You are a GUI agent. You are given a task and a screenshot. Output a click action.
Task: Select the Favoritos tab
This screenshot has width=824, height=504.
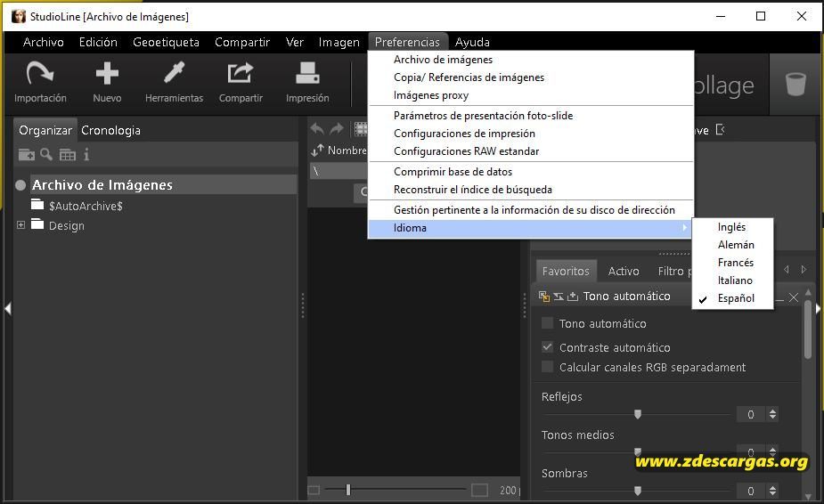pos(566,272)
